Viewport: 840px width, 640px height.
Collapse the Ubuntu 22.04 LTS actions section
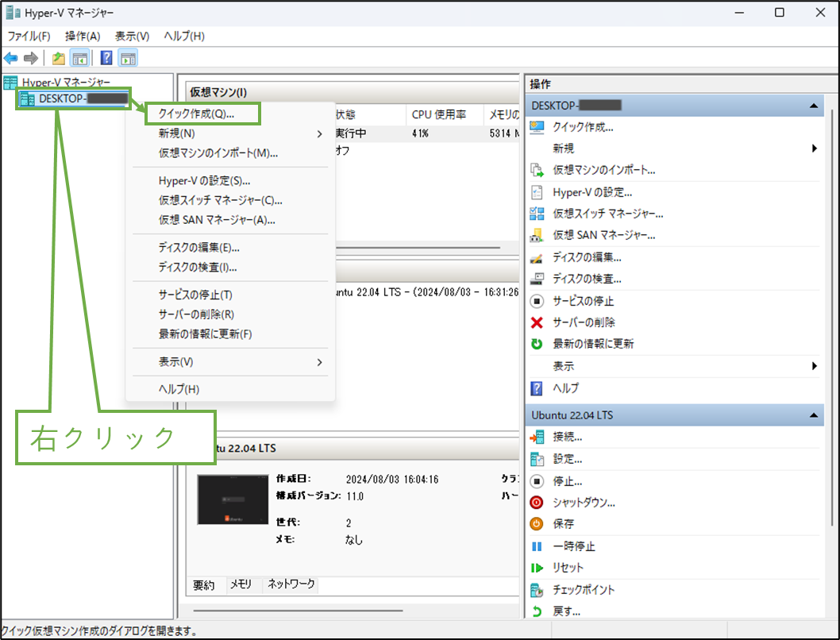pos(813,414)
